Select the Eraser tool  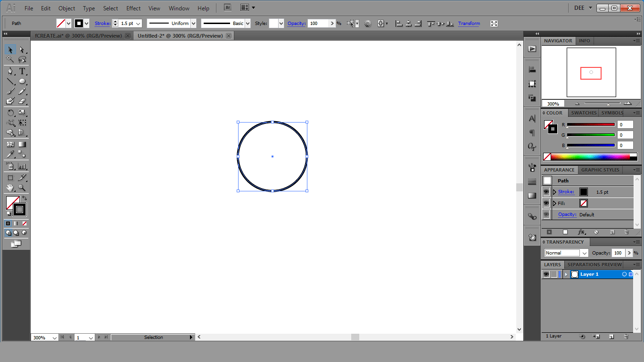pyautogui.click(x=22, y=101)
